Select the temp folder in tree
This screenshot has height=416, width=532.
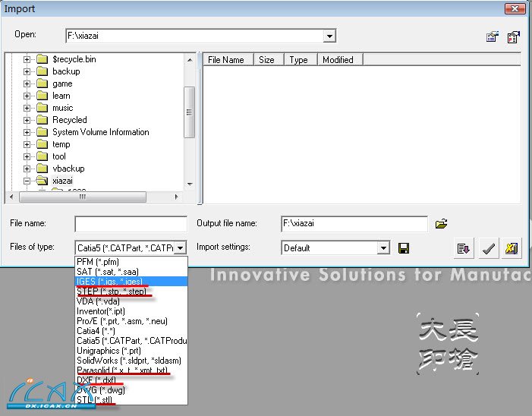point(61,144)
